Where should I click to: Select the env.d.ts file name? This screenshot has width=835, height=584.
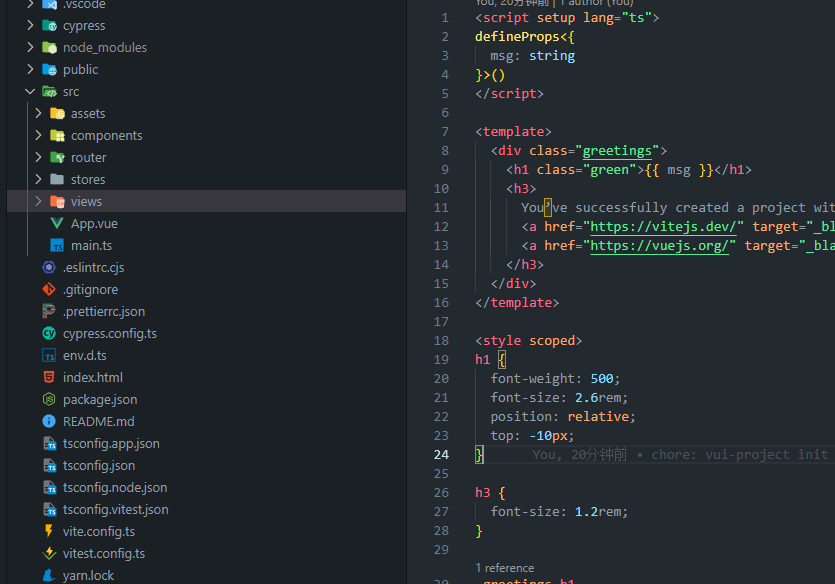point(85,356)
